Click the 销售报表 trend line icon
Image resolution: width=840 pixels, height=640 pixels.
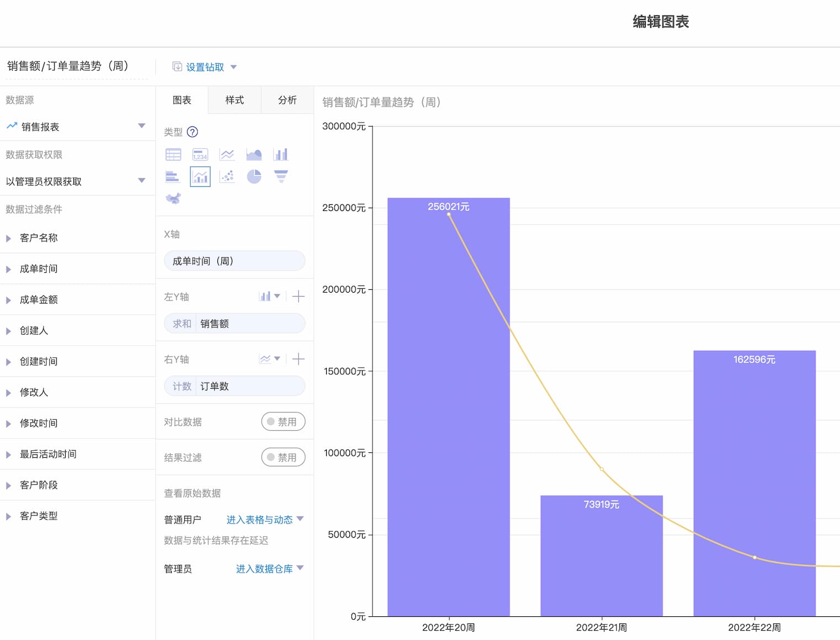coord(12,126)
